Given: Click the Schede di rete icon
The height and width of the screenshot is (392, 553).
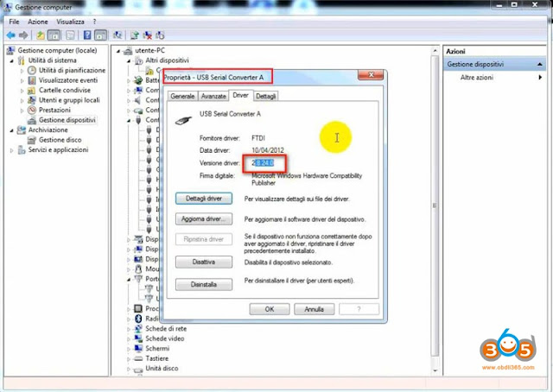Looking at the screenshot, I should point(138,329).
